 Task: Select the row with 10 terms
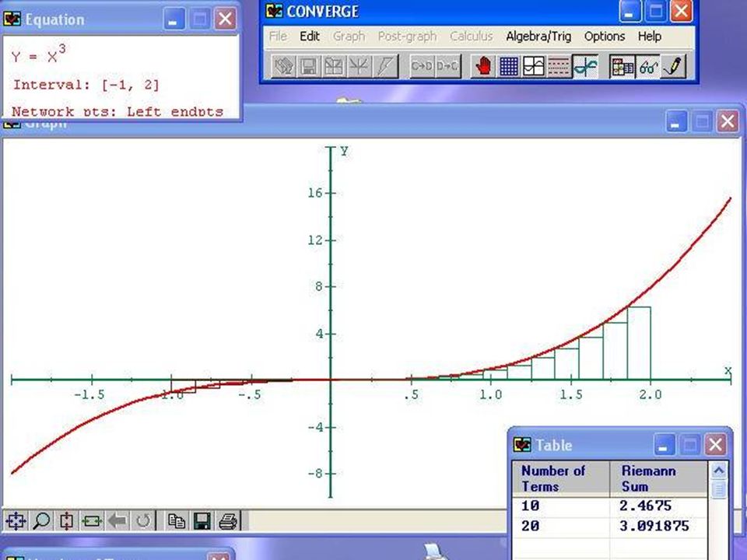point(610,506)
